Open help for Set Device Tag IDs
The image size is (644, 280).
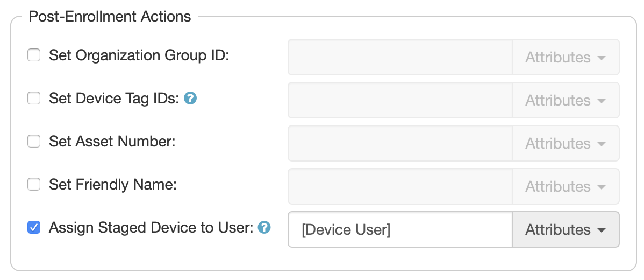(190, 99)
